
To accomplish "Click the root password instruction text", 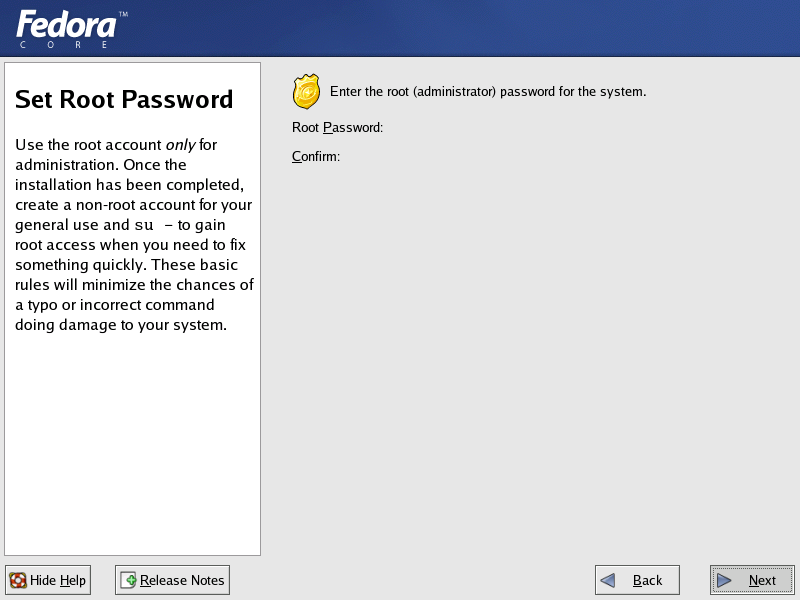I will (x=488, y=92).
